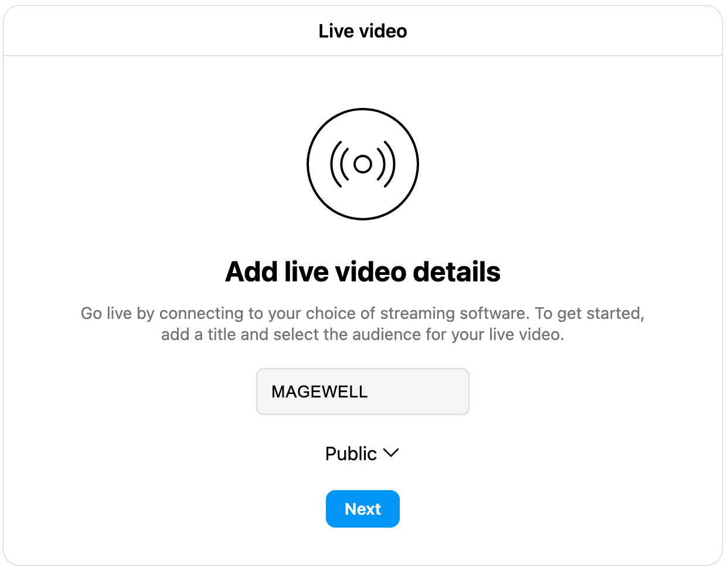This screenshot has height=571, width=728.
Task: Click the chevron arrow beside Public
Action: click(391, 453)
